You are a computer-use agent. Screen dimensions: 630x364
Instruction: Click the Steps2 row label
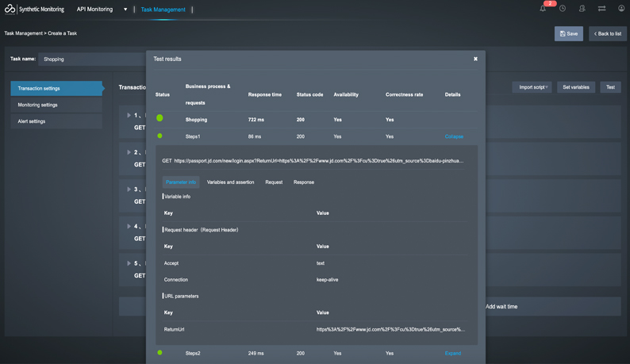(x=193, y=353)
